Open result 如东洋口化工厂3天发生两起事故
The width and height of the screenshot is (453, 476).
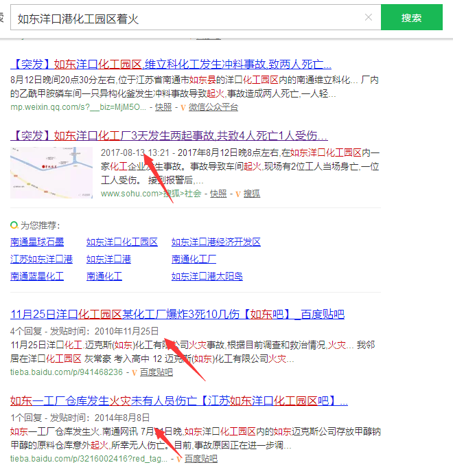[169, 136]
